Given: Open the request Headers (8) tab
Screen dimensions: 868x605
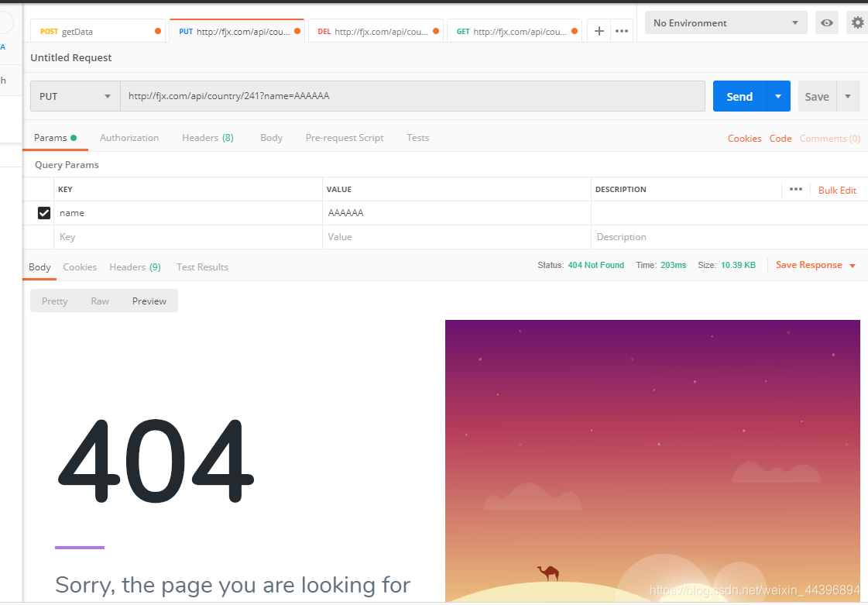Looking at the screenshot, I should (208, 138).
